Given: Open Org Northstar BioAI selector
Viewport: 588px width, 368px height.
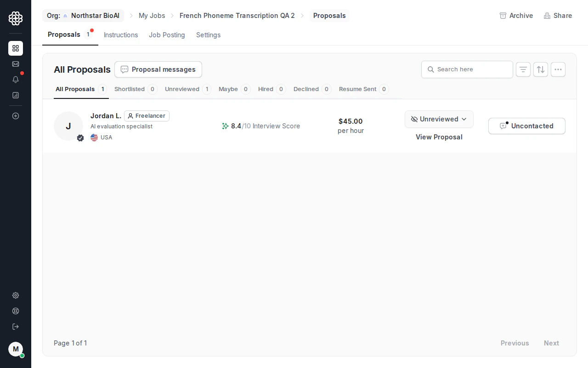Looking at the screenshot, I should [83, 16].
